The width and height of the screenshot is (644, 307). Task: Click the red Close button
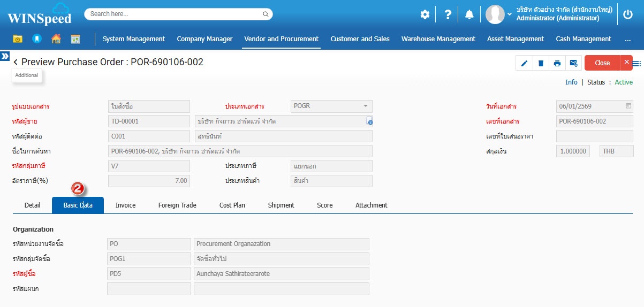602,63
